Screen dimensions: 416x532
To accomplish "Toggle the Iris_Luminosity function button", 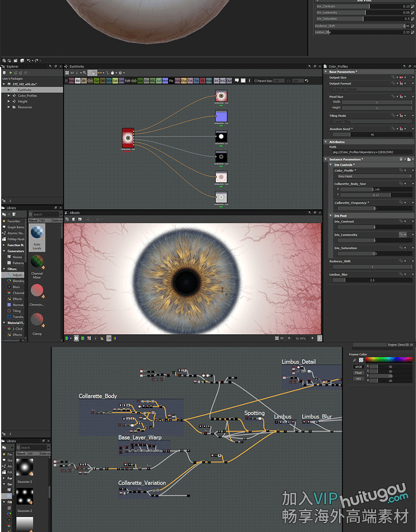I will point(400,235).
